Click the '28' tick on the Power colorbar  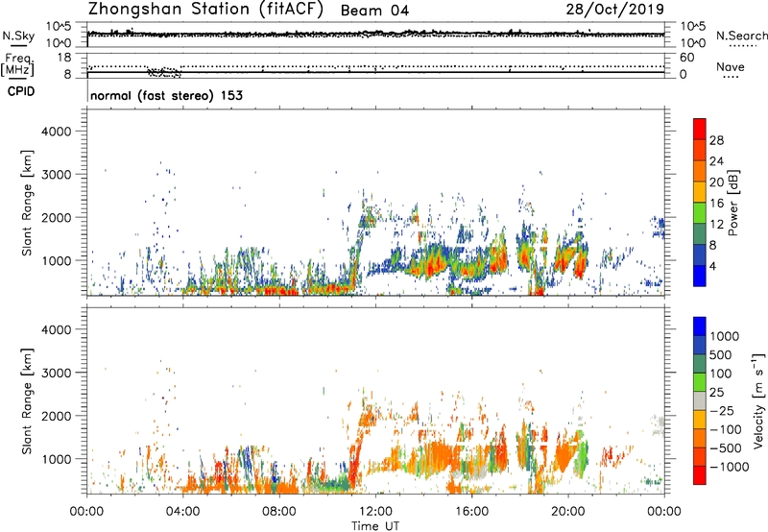[x=716, y=140]
